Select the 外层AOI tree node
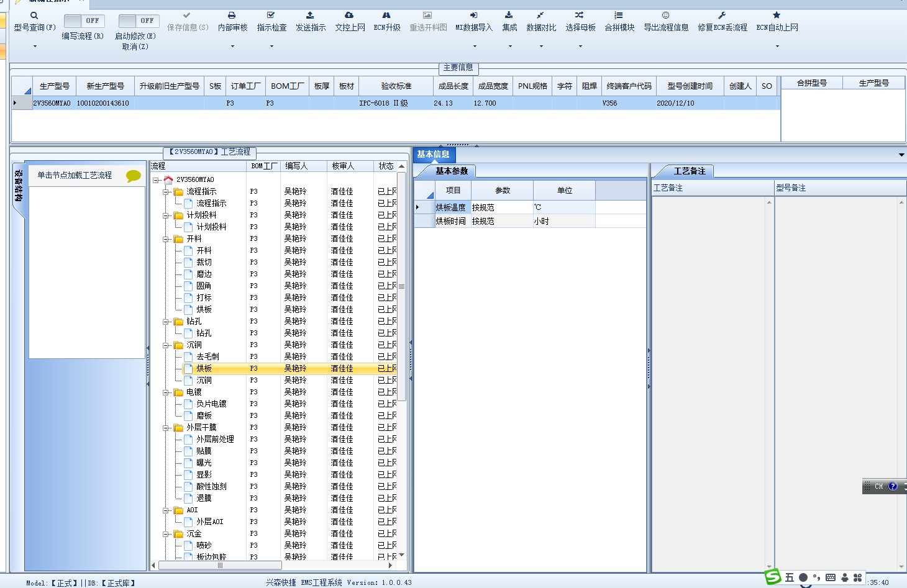 coord(210,522)
